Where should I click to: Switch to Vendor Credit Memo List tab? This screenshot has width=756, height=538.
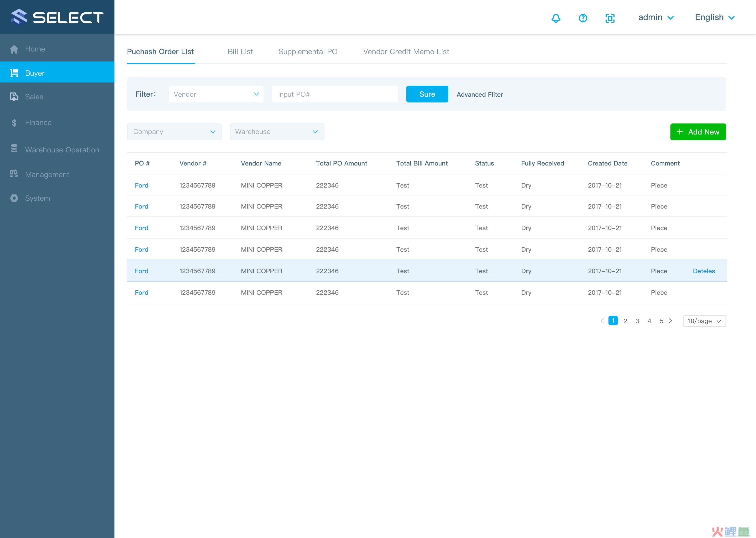tap(406, 52)
